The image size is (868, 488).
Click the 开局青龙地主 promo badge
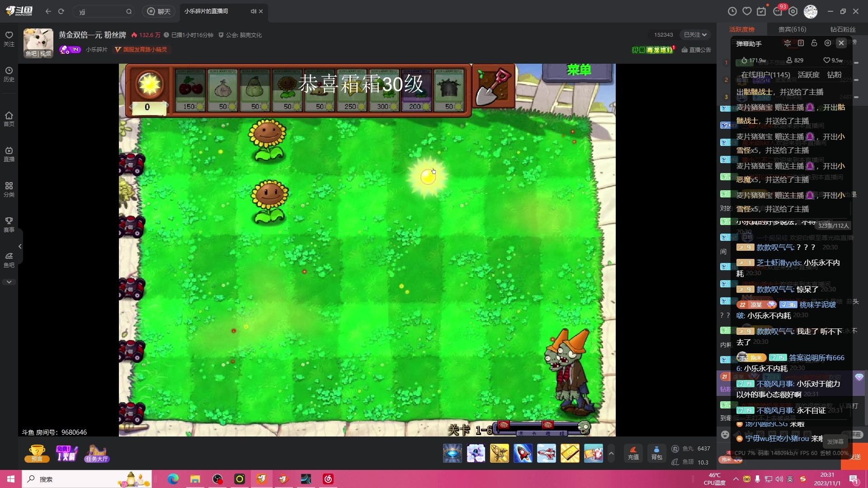point(653,50)
